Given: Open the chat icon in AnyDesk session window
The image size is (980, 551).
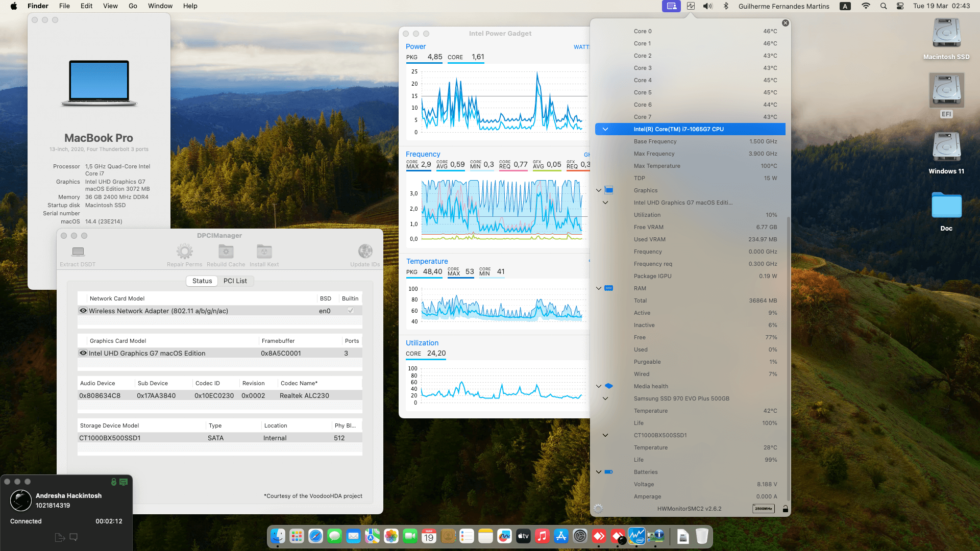Looking at the screenshot, I should point(73,537).
